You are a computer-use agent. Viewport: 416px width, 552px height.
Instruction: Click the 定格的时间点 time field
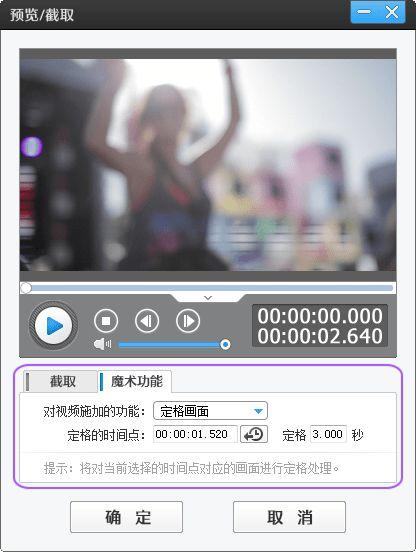pos(195,434)
